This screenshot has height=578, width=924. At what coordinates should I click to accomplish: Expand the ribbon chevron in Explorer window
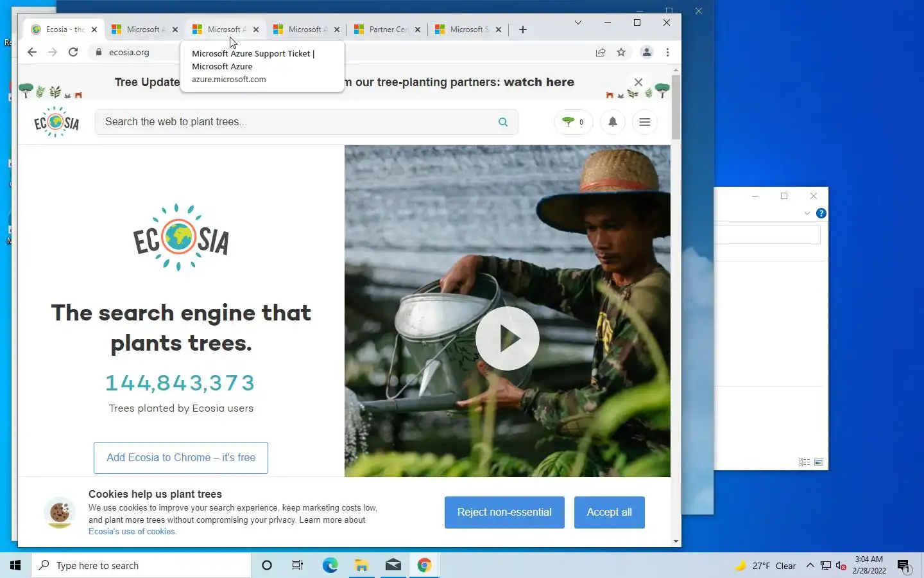[x=807, y=213]
